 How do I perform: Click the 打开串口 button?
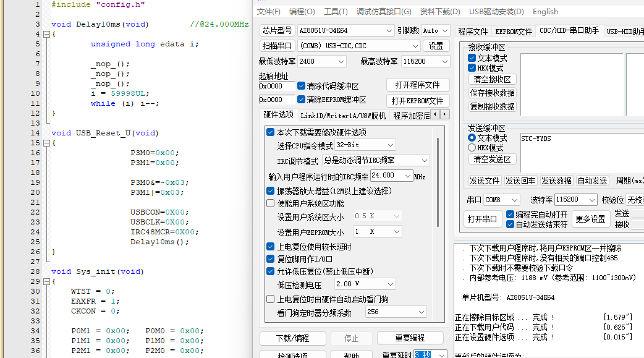482,219
